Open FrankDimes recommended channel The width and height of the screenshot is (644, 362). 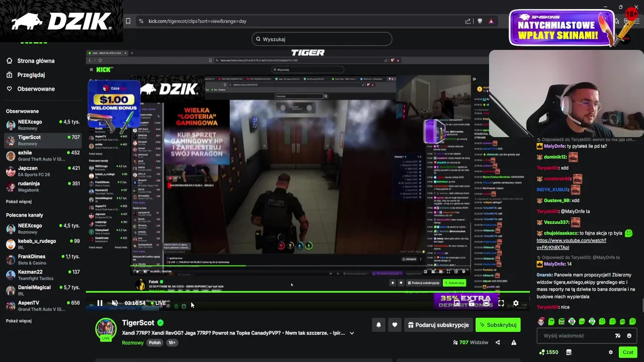click(x=43, y=259)
